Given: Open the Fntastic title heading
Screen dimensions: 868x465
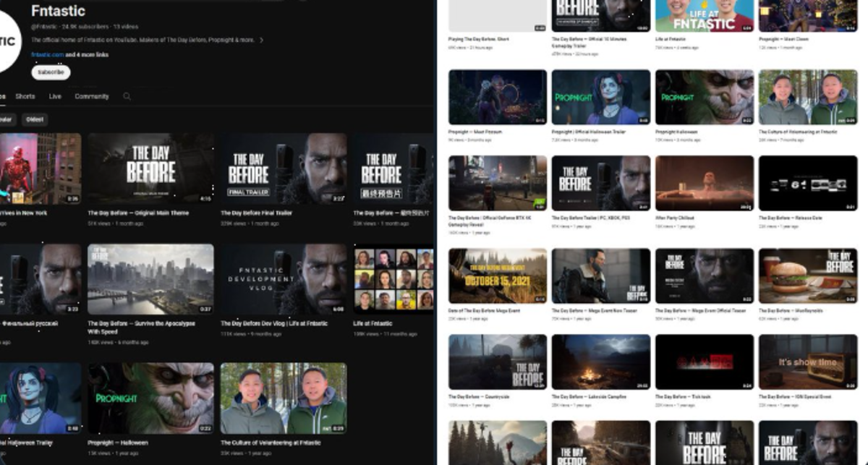Looking at the screenshot, I should tap(58, 11).
